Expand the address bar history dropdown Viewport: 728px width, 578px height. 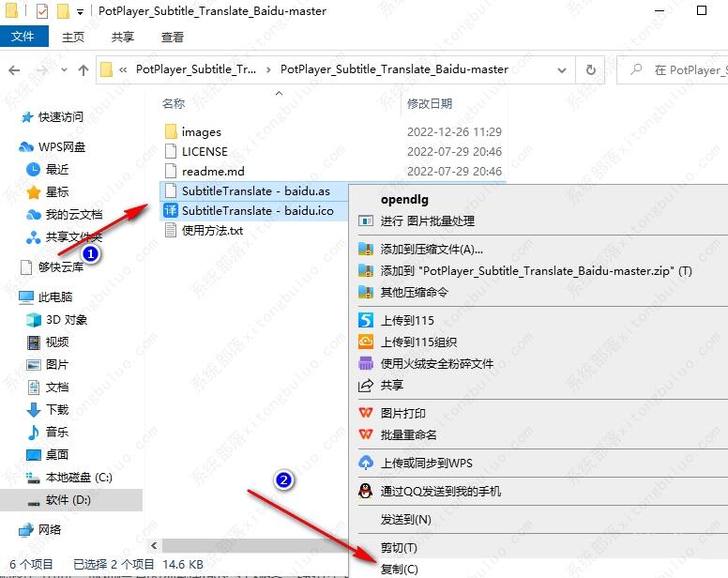pyautogui.click(x=562, y=70)
